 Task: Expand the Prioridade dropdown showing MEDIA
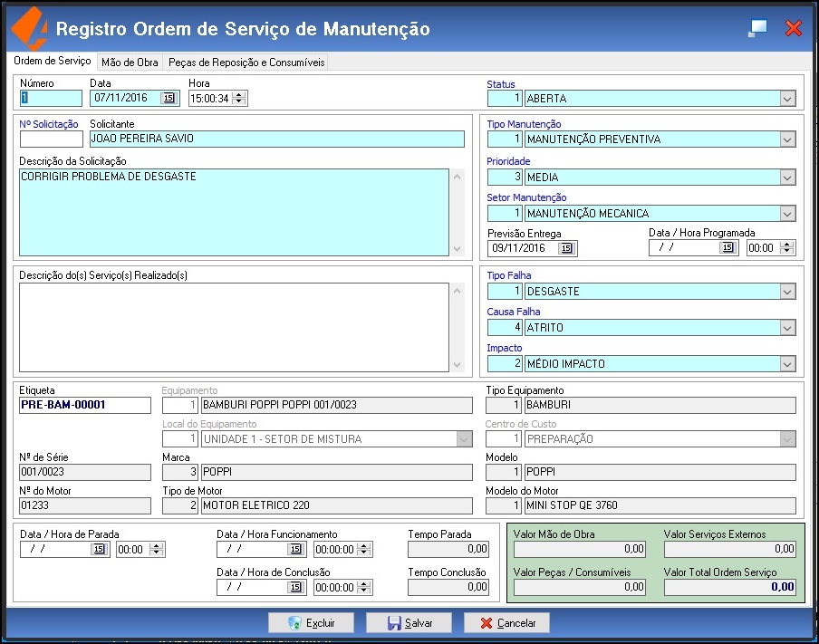pos(787,178)
